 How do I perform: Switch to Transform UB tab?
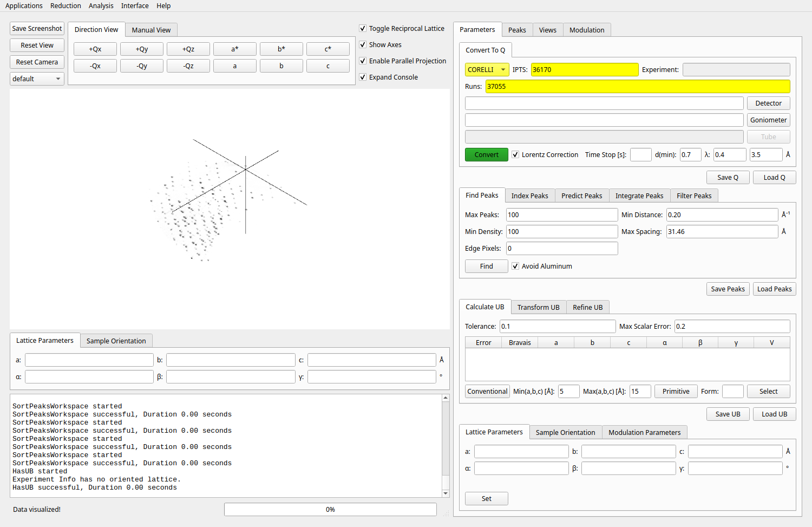click(x=538, y=307)
